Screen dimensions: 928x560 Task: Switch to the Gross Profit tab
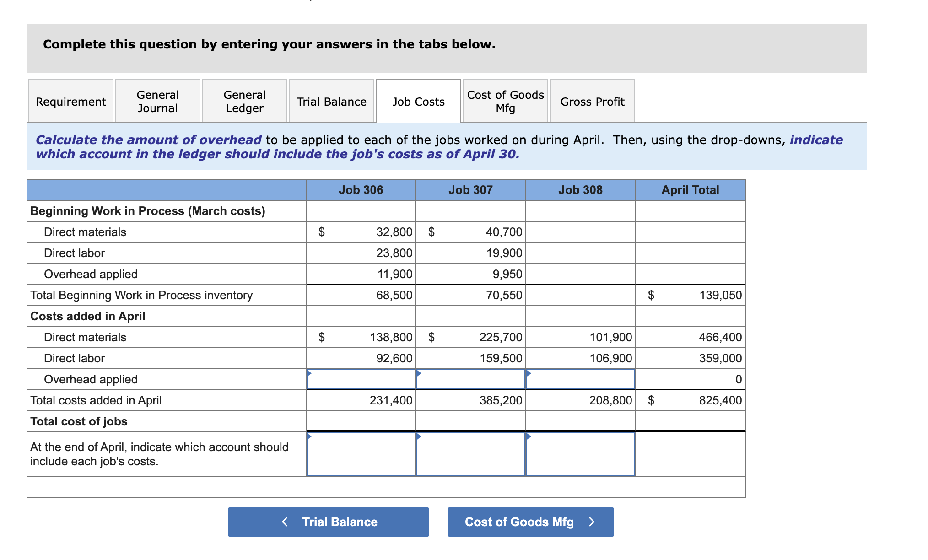pos(592,101)
